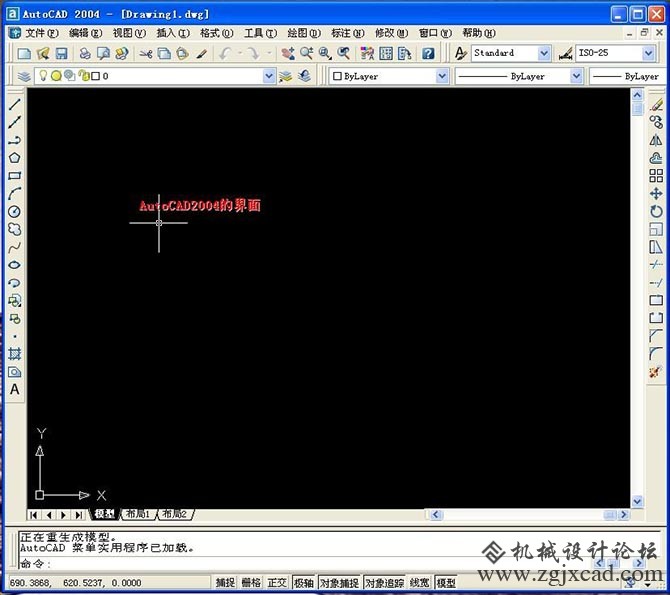The height and width of the screenshot is (595, 670).
Task: Open the 绘图(D) menu
Action: click(x=304, y=33)
